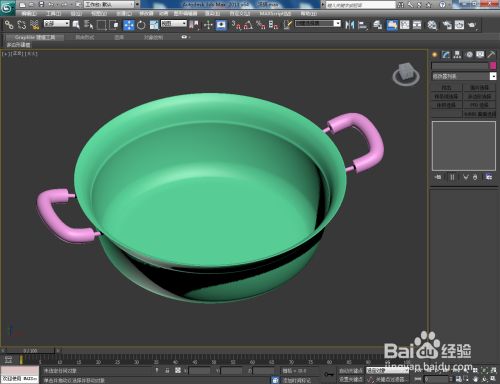This screenshot has width=500, height=384.
Task: Open the Select by Name list icon
Action: pos(89,25)
